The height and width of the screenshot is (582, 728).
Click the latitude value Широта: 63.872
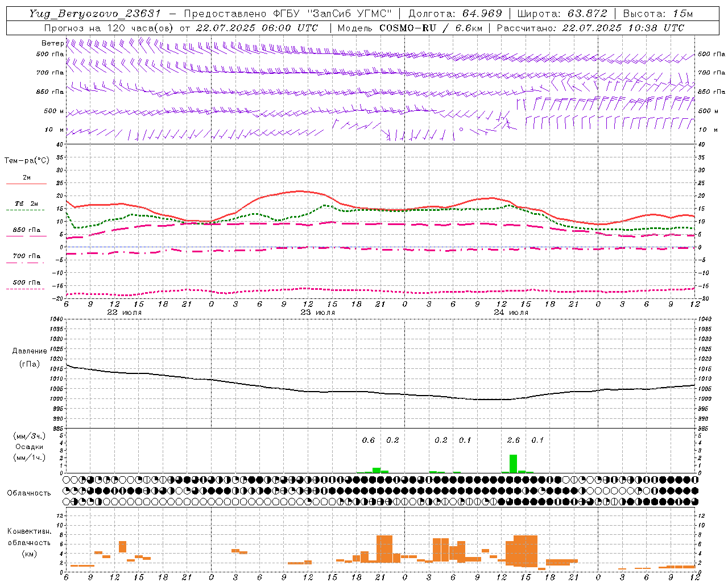coord(562,14)
